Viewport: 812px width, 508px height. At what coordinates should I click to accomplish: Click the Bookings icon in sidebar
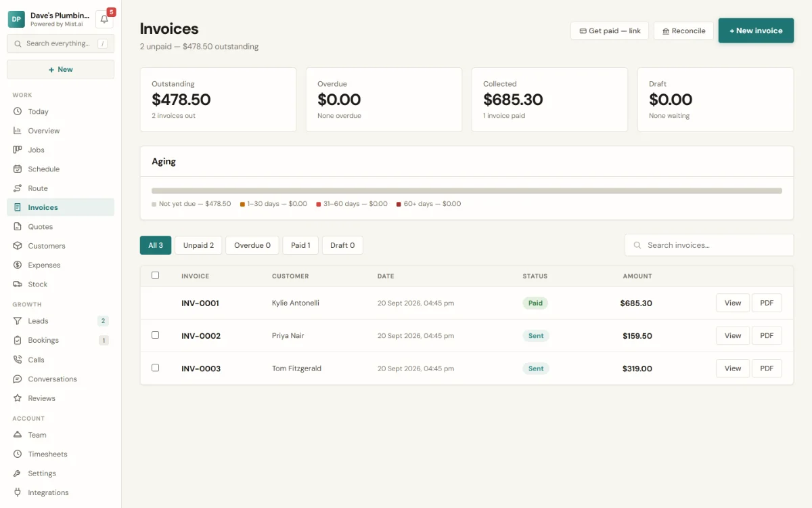tap(18, 340)
